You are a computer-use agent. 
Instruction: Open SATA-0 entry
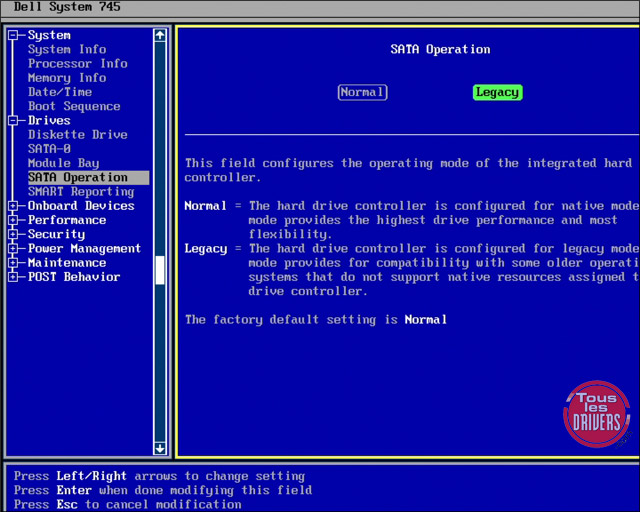[49, 149]
